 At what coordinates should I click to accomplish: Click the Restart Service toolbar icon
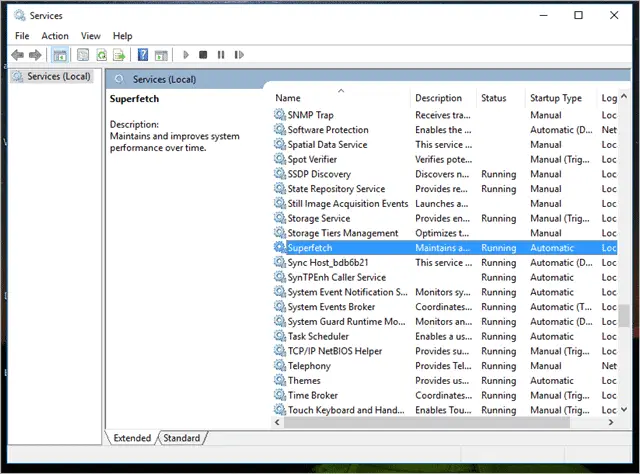239,55
